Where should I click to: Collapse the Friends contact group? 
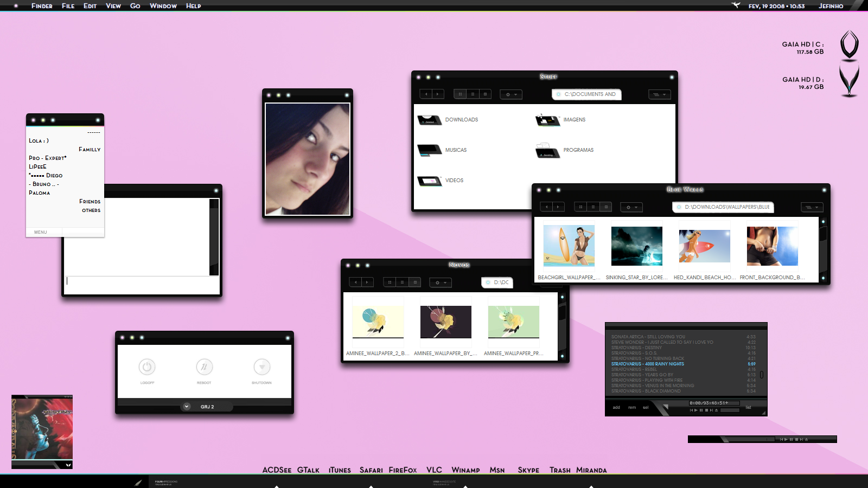pos(90,202)
